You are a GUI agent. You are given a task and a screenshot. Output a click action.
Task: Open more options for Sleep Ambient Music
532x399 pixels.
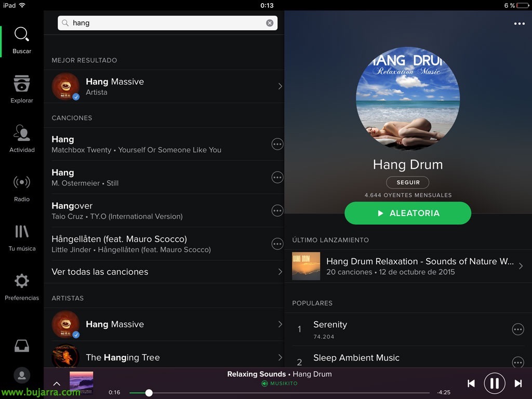pos(518,362)
